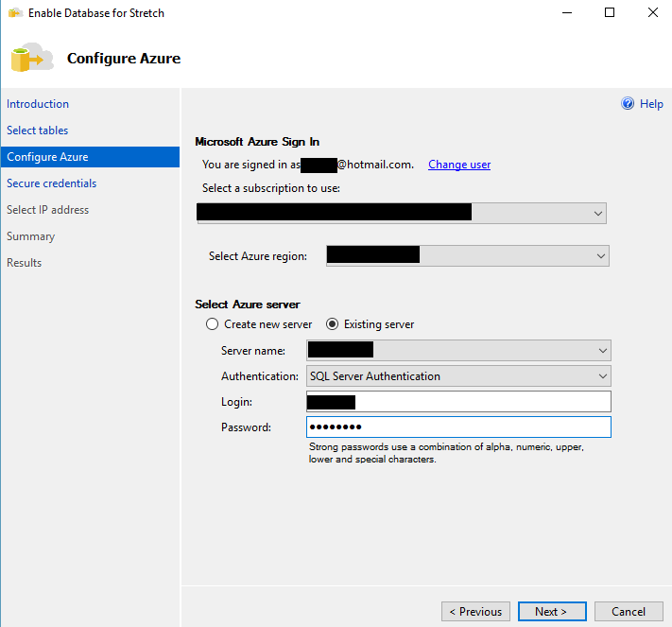The height and width of the screenshot is (627, 672).
Task: Go to the Secure credentials step
Action: point(51,183)
